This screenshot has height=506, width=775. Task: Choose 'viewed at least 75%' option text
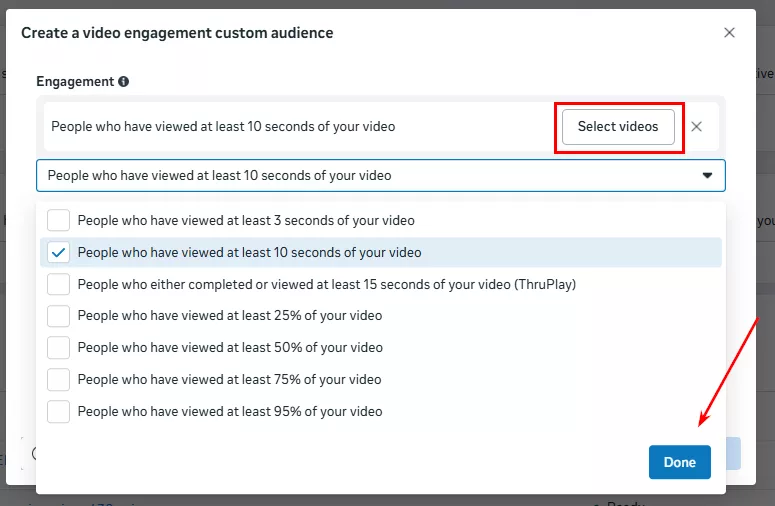click(230, 380)
